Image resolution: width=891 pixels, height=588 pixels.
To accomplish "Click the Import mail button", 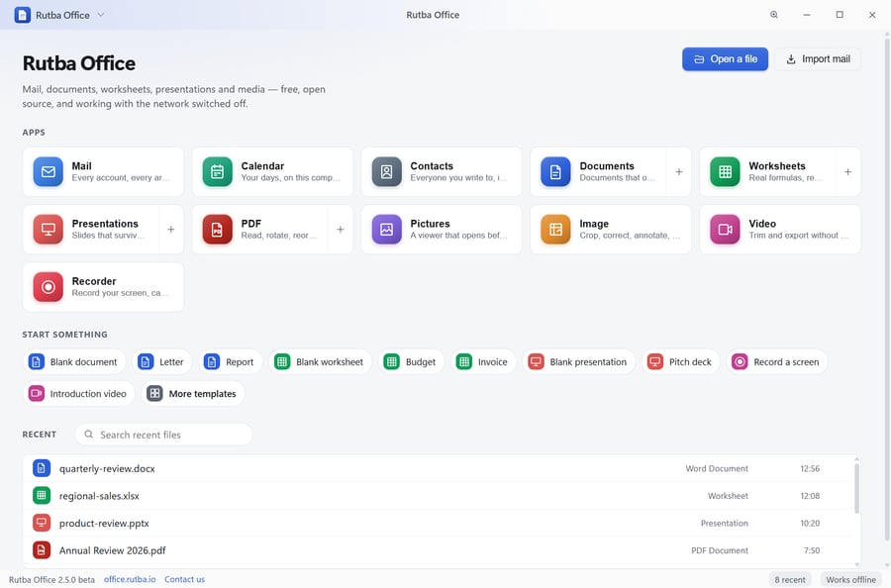I will pos(818,59).
